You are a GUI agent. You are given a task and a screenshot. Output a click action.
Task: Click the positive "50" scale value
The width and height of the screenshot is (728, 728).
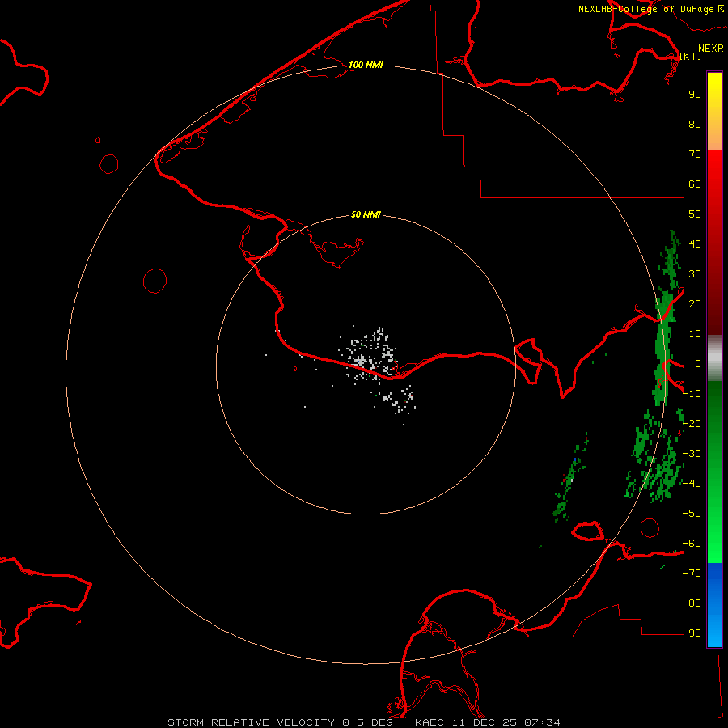point(695,214)
